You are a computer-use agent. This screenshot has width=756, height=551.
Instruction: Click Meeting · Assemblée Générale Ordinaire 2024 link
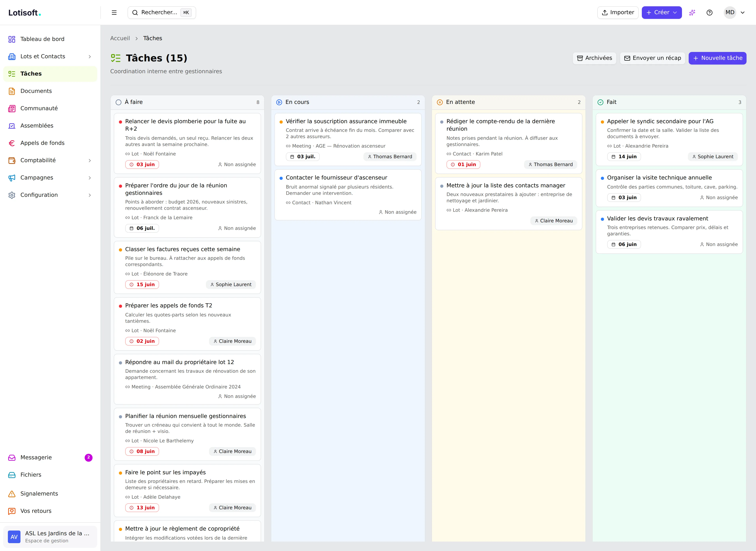click(x=183, y=387)
